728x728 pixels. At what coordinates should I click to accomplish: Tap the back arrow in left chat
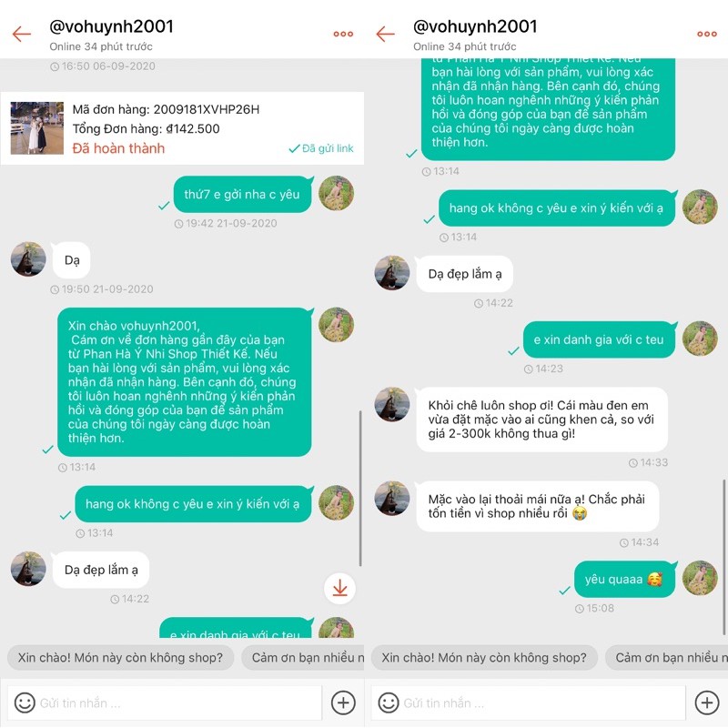coord(21,34)
